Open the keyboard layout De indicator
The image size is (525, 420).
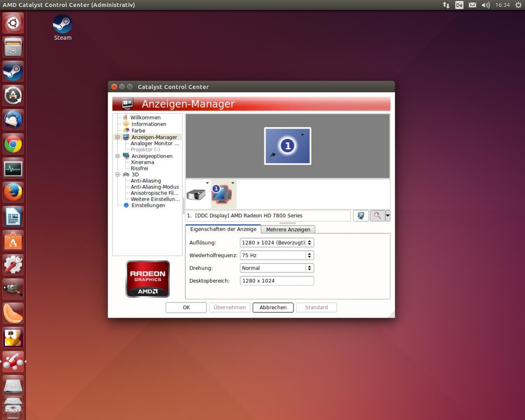click(459, 5)
